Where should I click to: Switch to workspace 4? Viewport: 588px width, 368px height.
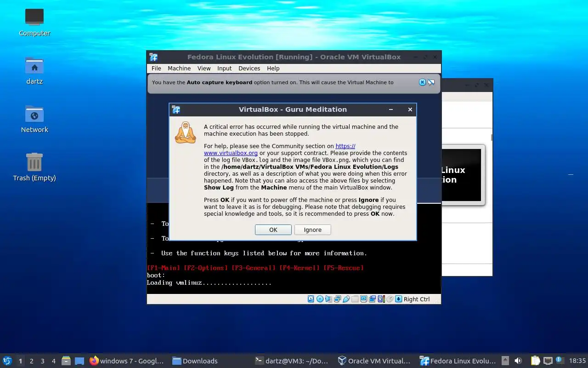53,361
